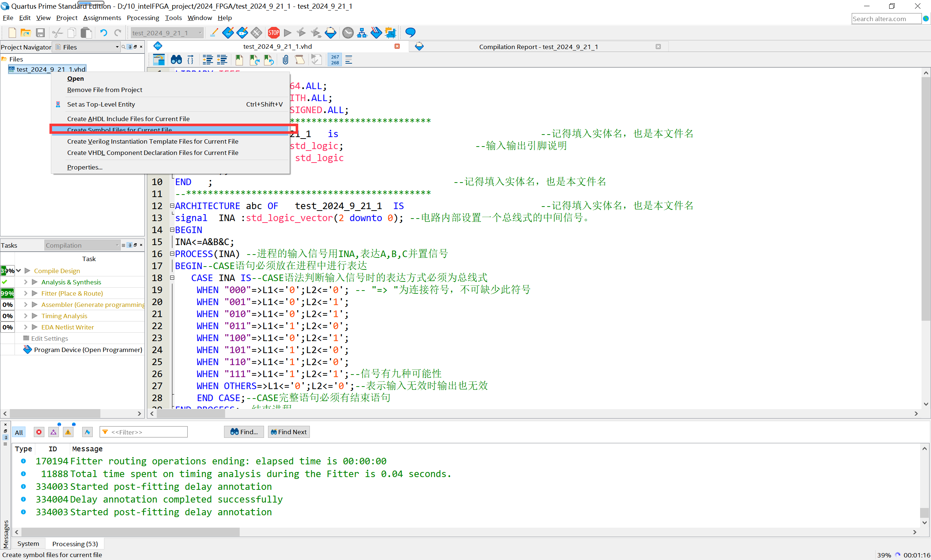
Task: Click binoculars Find icon in editor toolbar
Action: click(x=176, y=60)
